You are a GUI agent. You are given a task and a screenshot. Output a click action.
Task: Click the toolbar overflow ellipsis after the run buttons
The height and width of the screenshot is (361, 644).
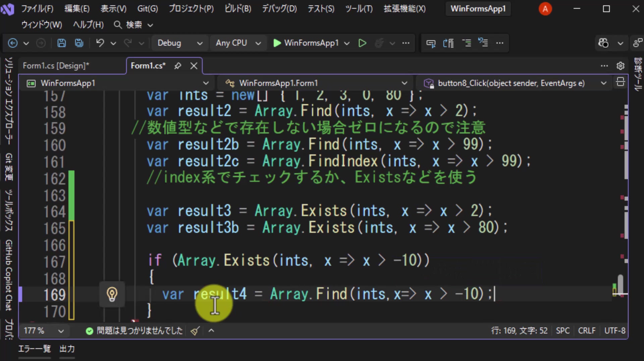pos(406,43)
